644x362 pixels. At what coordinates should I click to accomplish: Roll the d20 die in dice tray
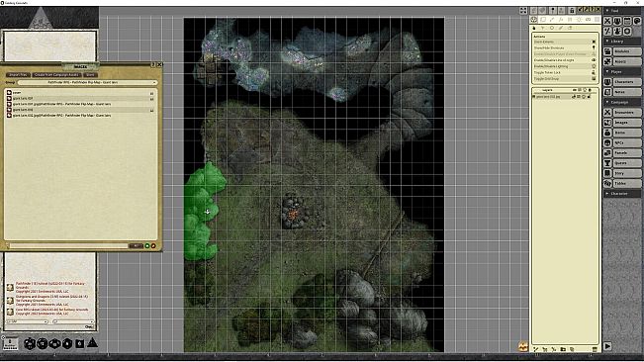pyautogui.click(x=29, y=343)
